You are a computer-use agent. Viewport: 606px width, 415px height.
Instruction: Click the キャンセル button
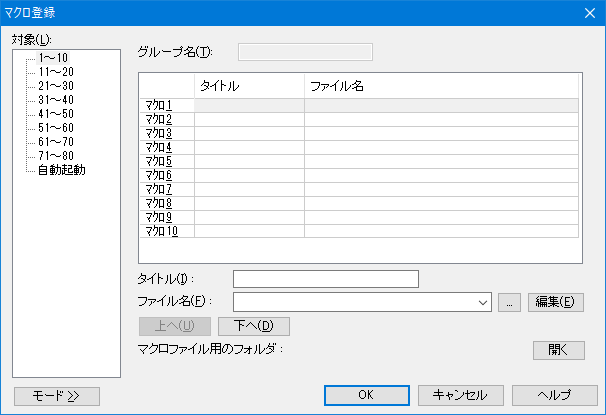[x=460, y=394]
